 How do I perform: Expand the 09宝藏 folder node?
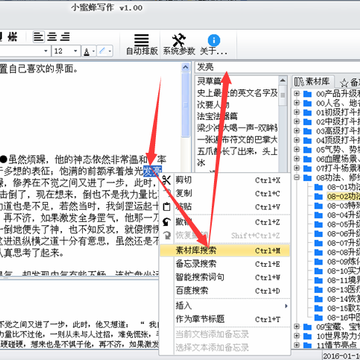297,326
